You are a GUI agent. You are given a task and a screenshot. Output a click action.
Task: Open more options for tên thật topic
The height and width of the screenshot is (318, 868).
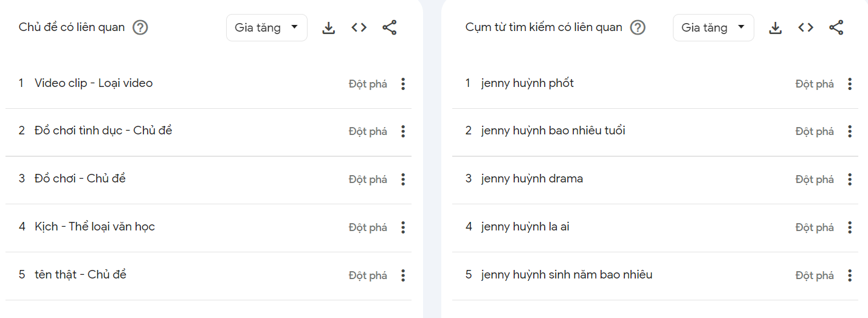click(402, 275)
